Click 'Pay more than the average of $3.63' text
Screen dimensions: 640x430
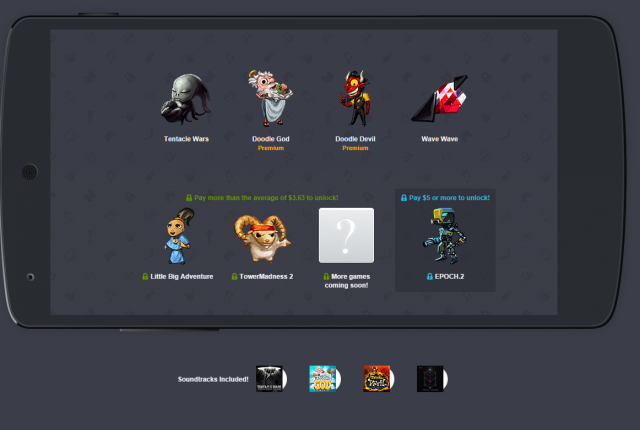(266, 197)
